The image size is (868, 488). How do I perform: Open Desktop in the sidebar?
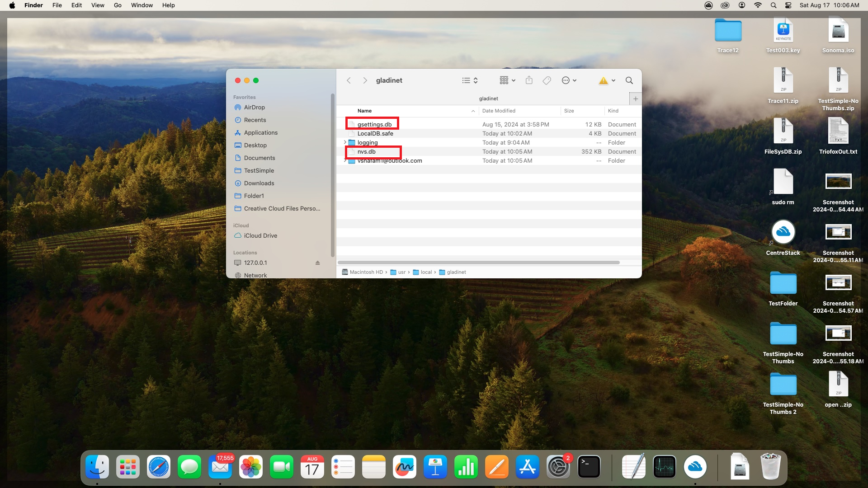coord(255,145)
